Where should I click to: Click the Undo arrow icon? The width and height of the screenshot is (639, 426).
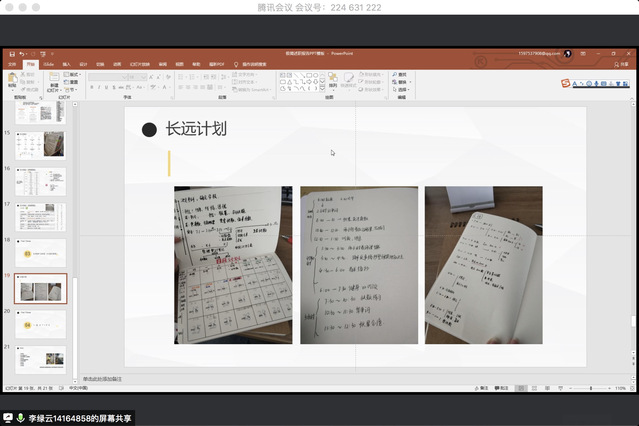(21, 53)
